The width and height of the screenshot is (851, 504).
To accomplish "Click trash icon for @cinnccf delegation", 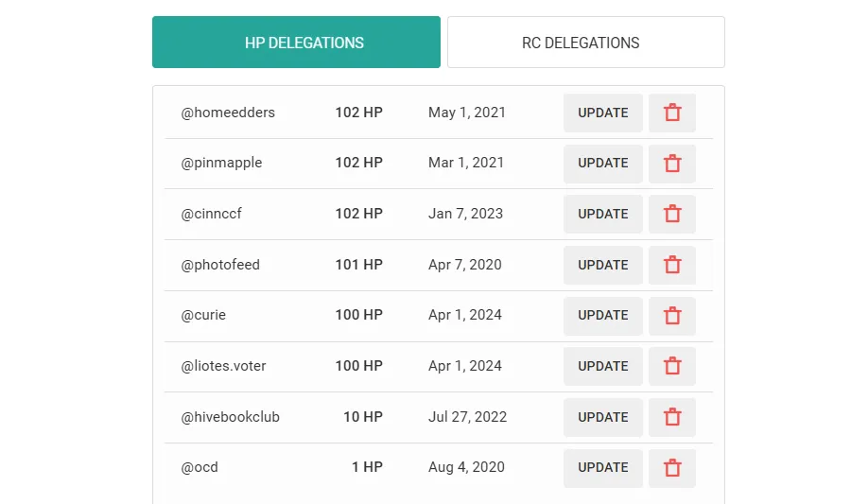I will pyautogui.click(x=672, y=214).
